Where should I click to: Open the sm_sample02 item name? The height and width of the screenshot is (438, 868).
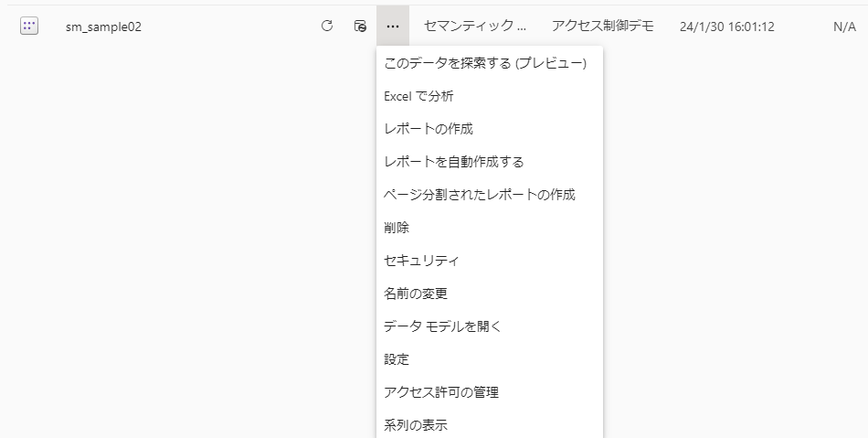[x=103, y=27]
